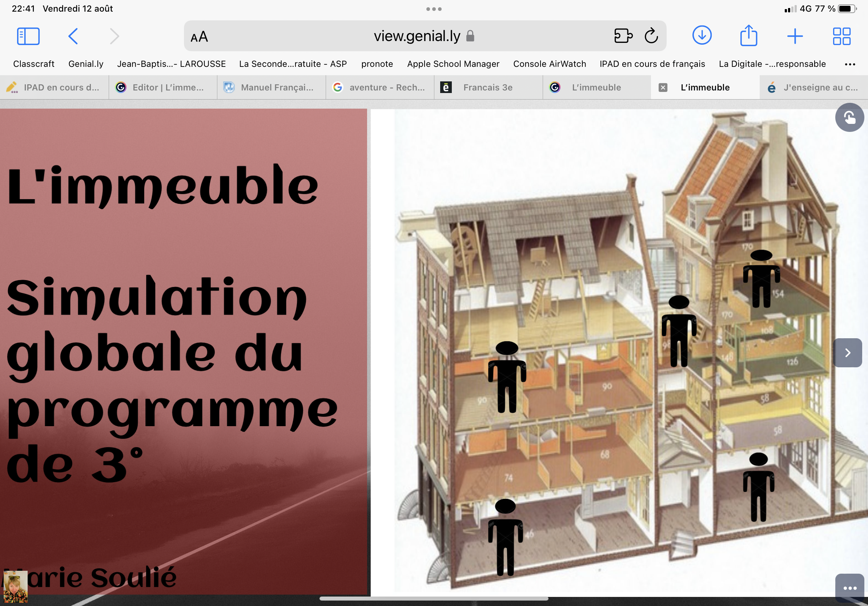Open the extensions puzzle icon
This screenshot has width=868, height=606.
pos(623,36)
